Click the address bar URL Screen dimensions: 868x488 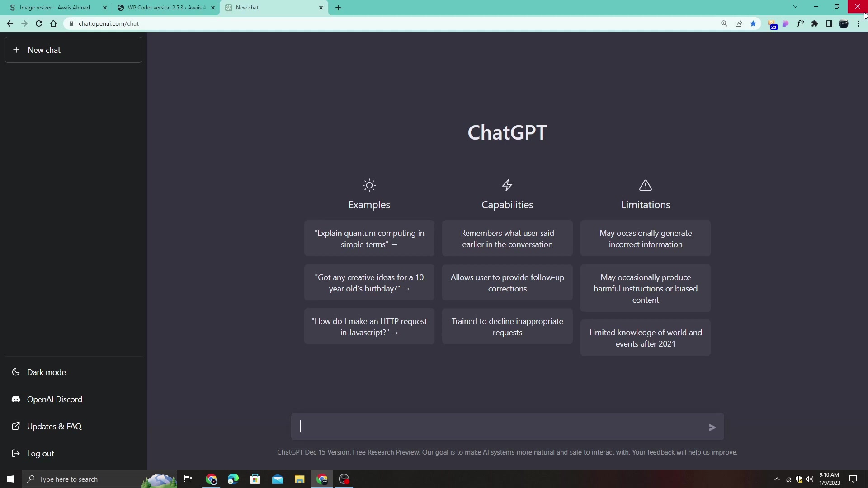point(108,23)
